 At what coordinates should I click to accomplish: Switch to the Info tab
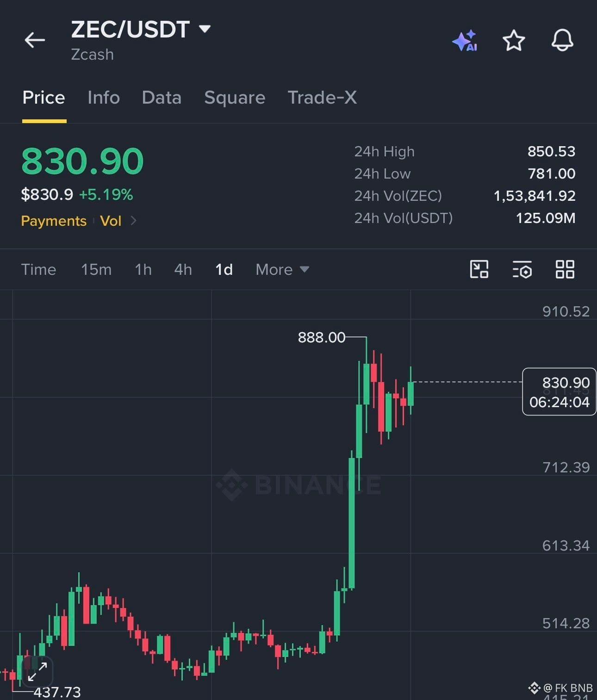(x=104, y=98)
